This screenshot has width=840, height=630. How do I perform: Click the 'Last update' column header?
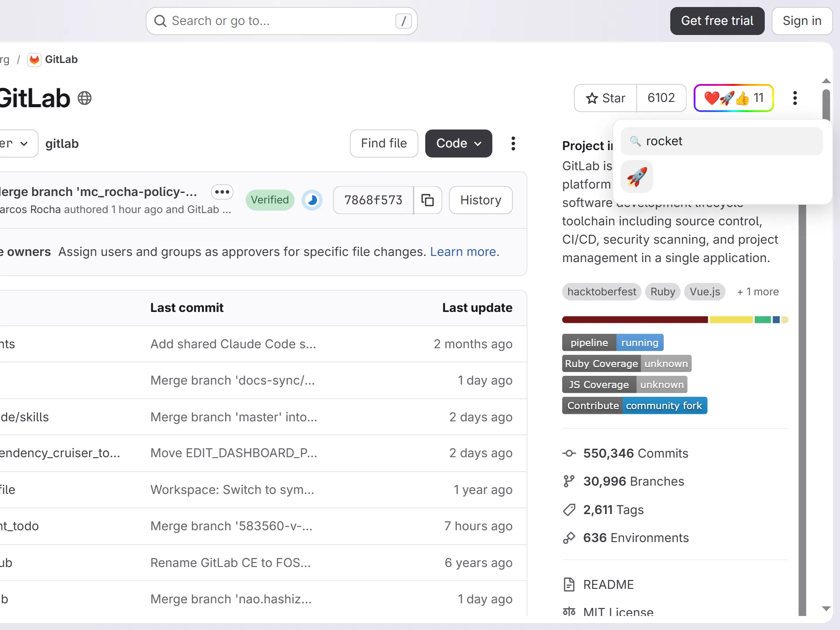coord(477,308)
